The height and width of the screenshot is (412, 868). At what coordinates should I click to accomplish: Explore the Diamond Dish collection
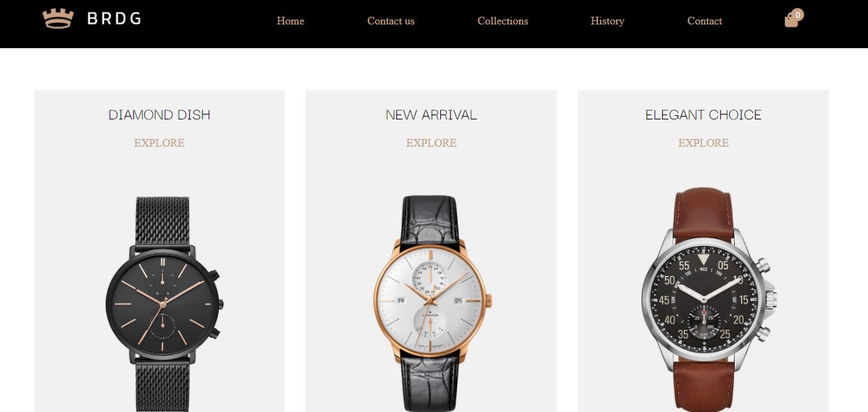click(x=159, y=142)
